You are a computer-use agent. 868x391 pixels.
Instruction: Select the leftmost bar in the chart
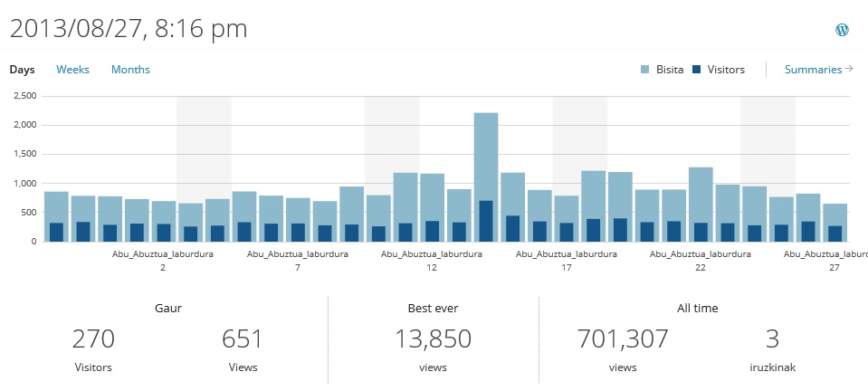coord(56,215)
